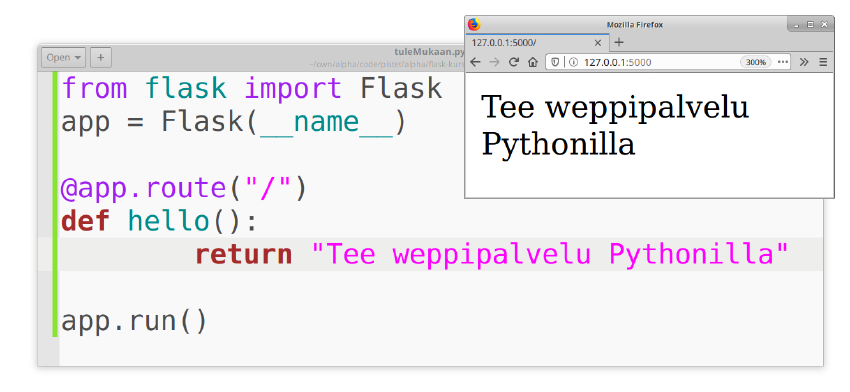Open the tracking protection shield icon
The width and height of the screenshot is (850, 392).
pyautogui.click(x=555, y=62)
